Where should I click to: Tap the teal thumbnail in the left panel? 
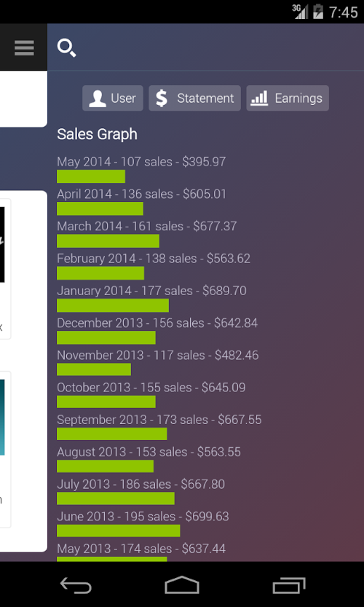[x=2, y=418]
